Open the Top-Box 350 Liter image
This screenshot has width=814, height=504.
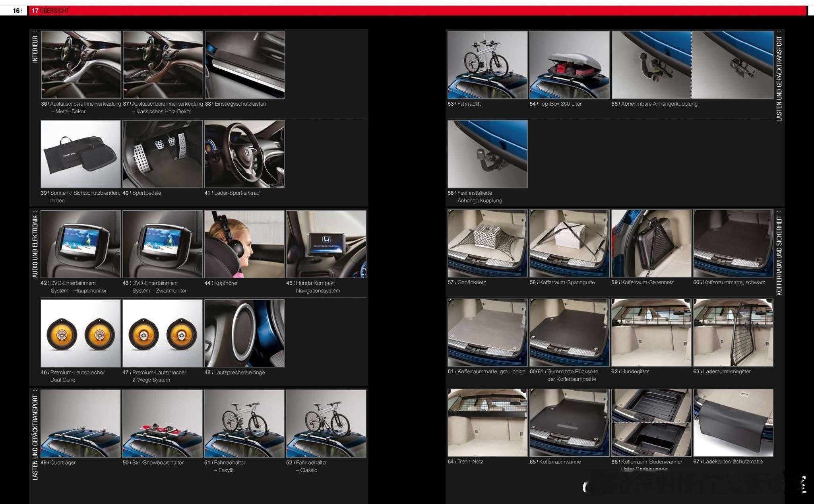pyautogui.click(x=569, y=65)
